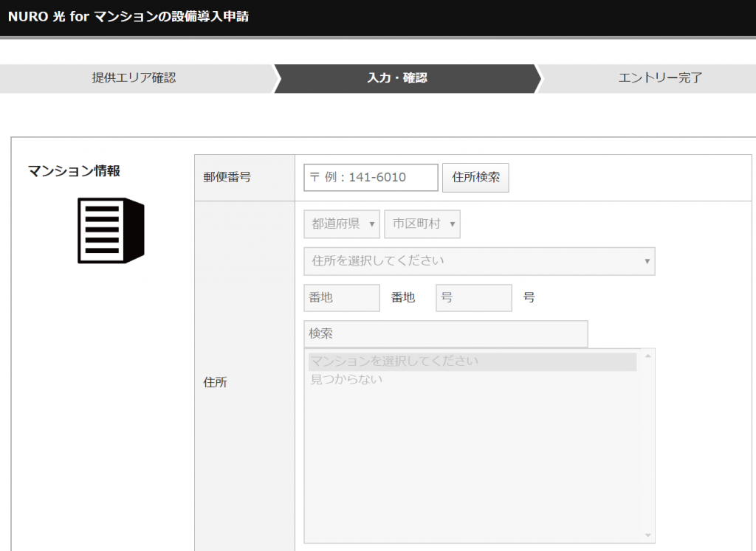756x551 pixels.
Task: Click the エントリー完了 step
Action: coord(659,78)
